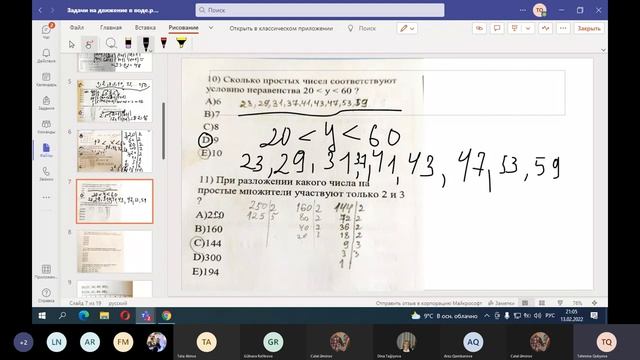This screenshot has width=640, height=360.
Task: Start presentation with the present icon
Action: (514, 28)
